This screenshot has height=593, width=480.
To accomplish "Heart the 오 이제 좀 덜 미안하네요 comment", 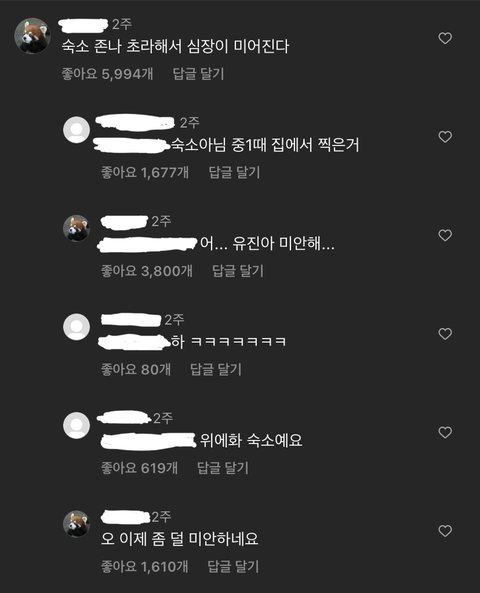I will point(445,531).
